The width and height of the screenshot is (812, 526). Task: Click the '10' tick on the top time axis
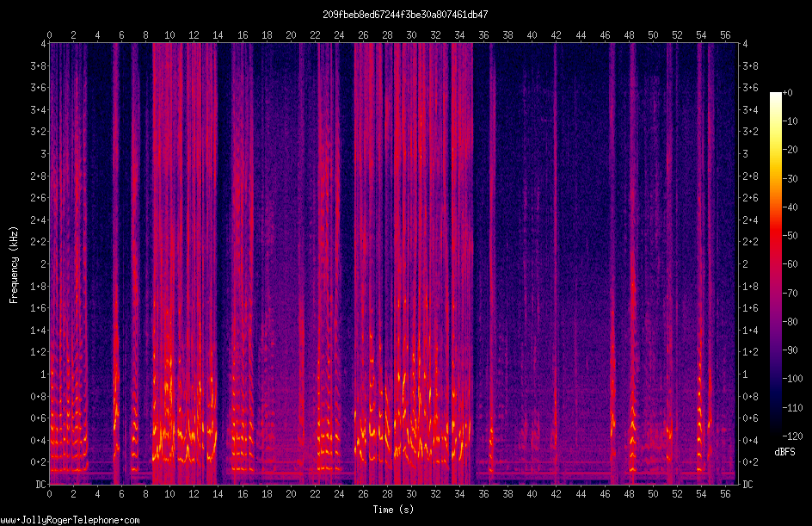[169, 35]
